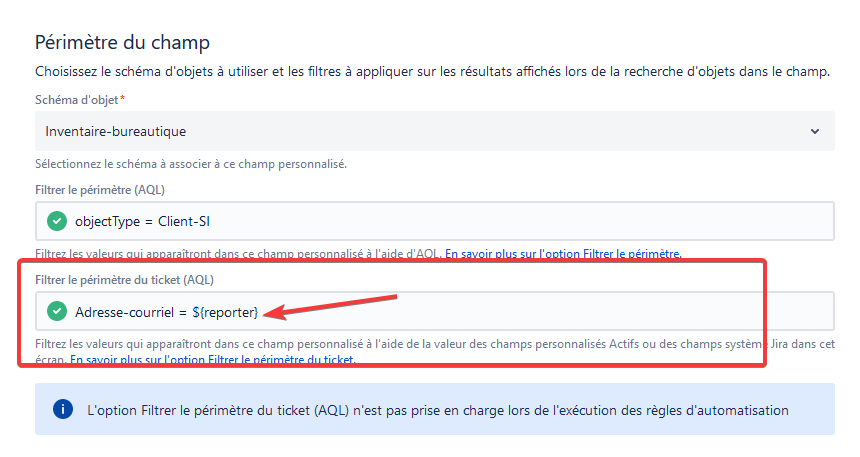
Task: Click the blue info icon in the notice
Action: coord(63,409)
